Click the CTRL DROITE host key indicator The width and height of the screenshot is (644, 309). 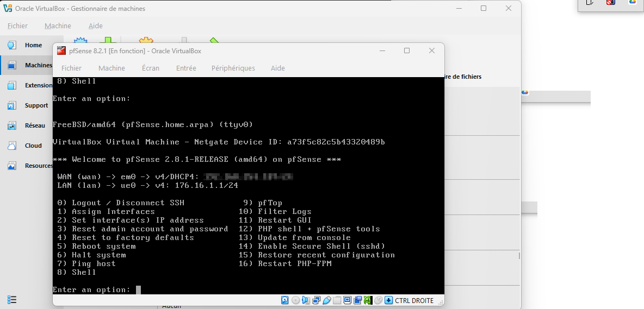coord(414,300)
